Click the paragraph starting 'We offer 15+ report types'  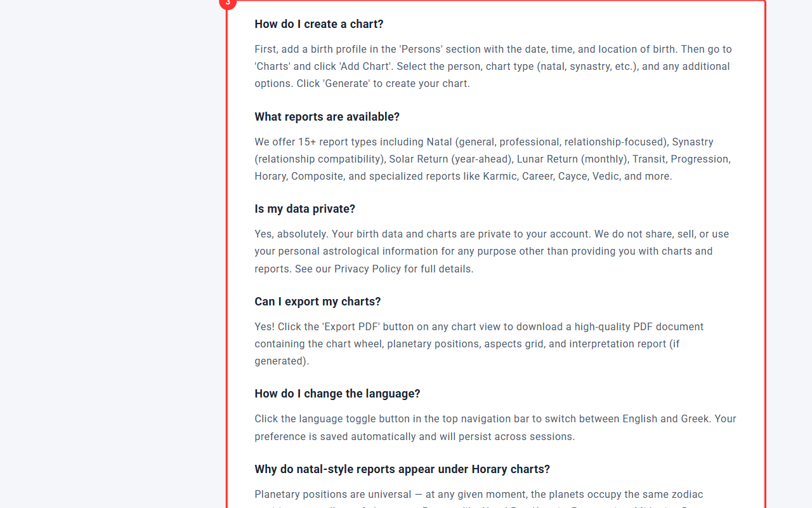coord(492,159)
